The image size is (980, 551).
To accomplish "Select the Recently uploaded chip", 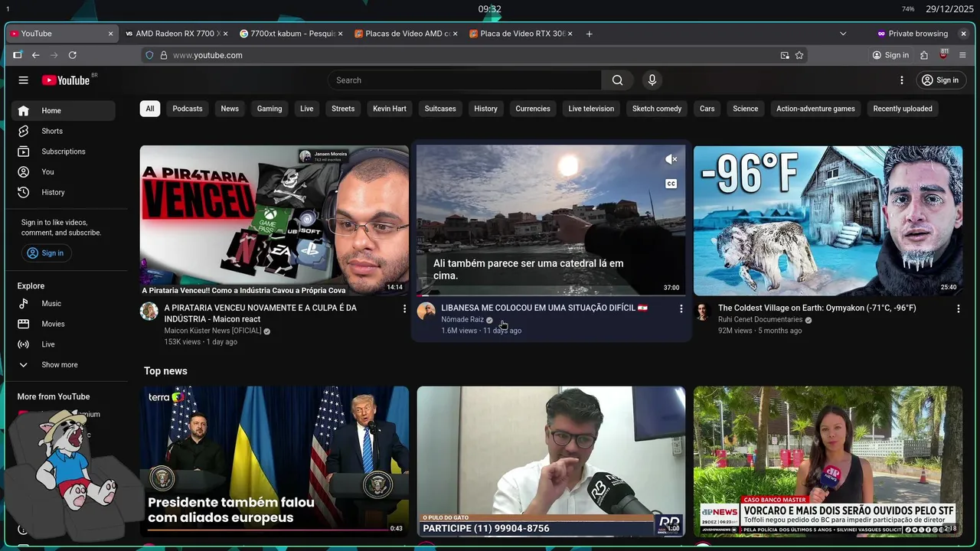I will coord(903,109).
